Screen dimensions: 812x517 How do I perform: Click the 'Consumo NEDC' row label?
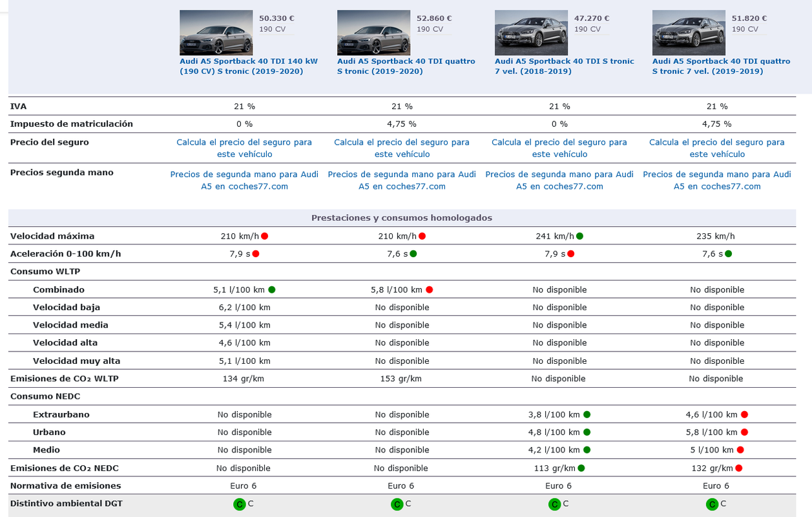pyautogui.click(x=45, y=396)
